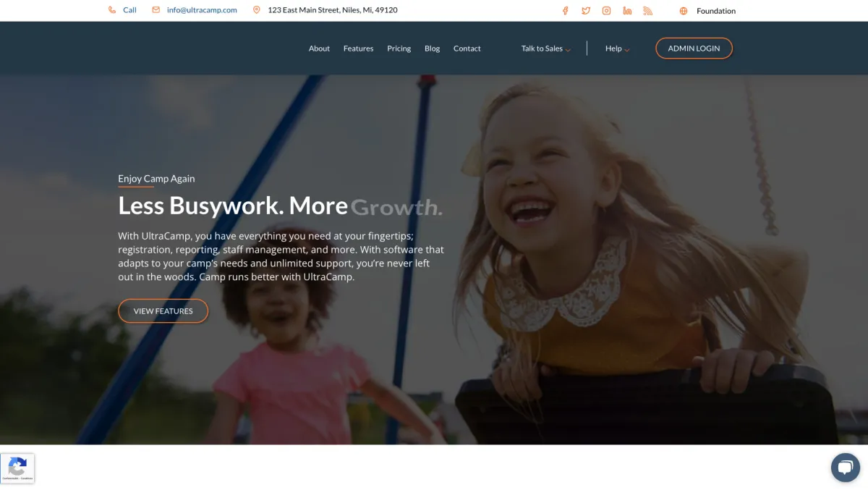868x490 pixels.
Task: Open the Blog menu item
Action: pyautogui.click(x=432, y=48)
